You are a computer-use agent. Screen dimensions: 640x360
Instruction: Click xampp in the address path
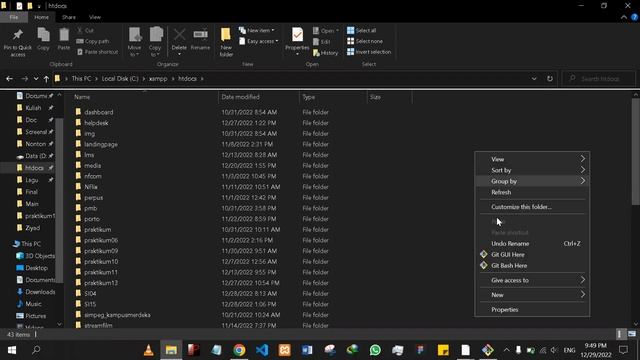tap(158, 78)
